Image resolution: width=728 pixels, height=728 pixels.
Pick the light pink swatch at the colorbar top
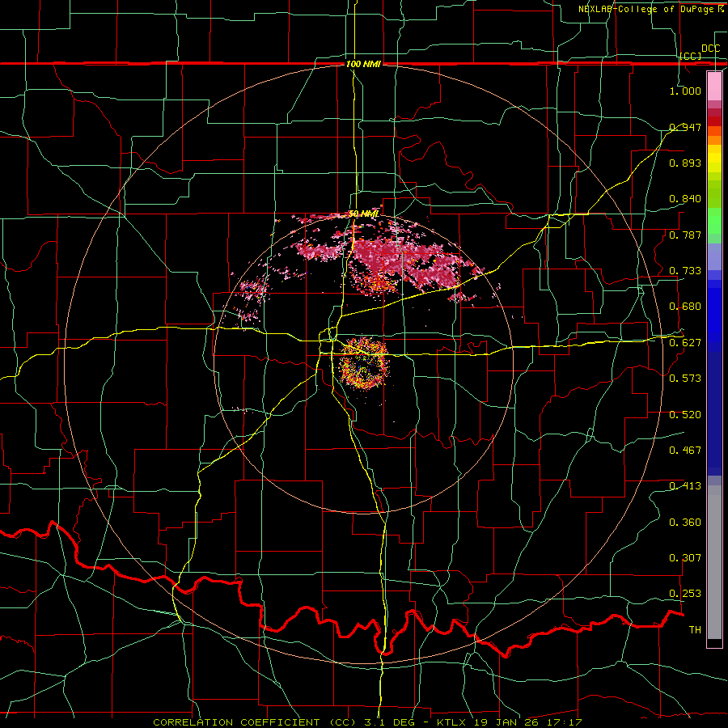[714, 86]
